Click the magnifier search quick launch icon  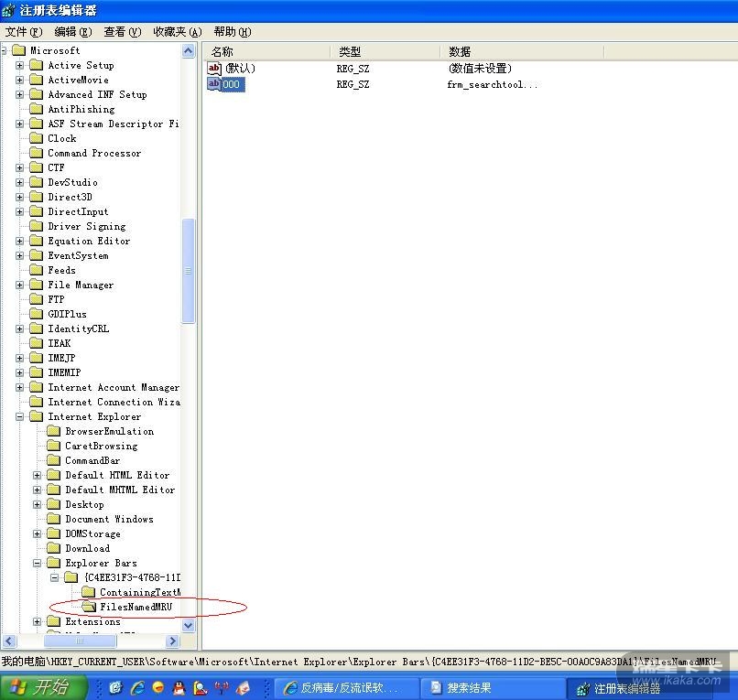click(201, 688)
